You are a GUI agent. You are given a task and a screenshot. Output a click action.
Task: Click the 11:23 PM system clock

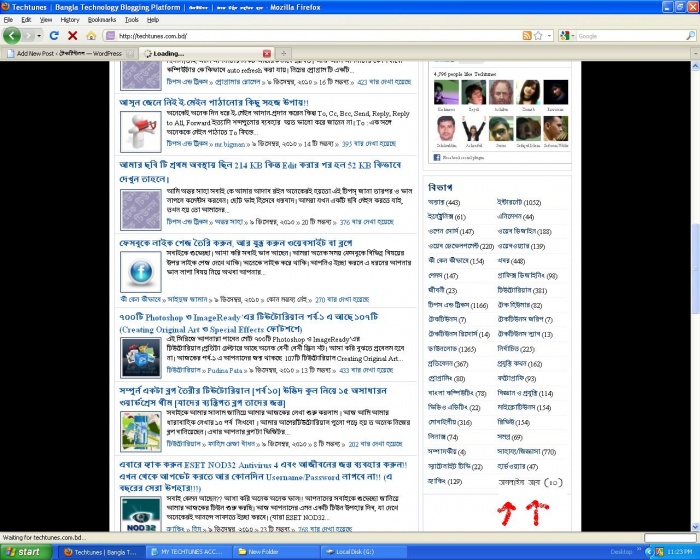[680, 552]
